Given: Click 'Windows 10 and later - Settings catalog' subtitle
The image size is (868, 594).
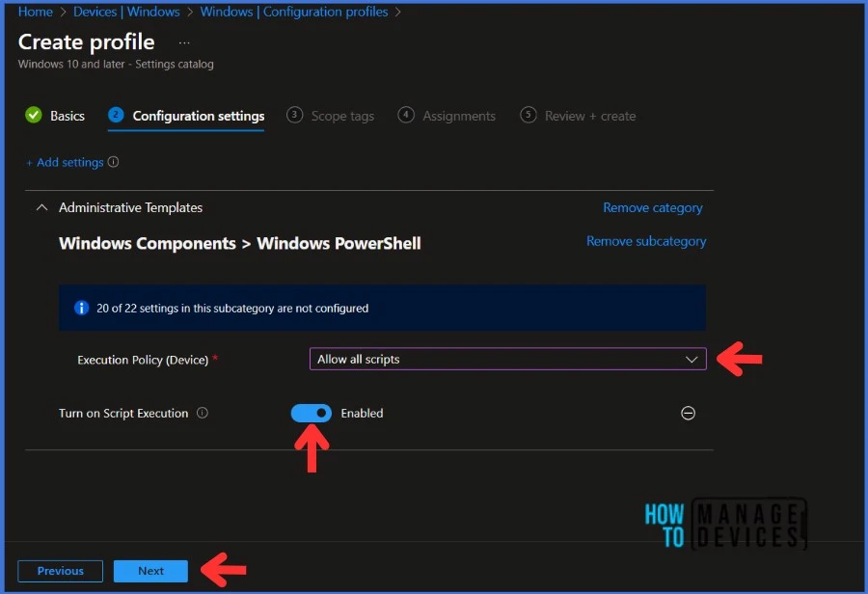Looking at the screenshot, I should 116,65.
